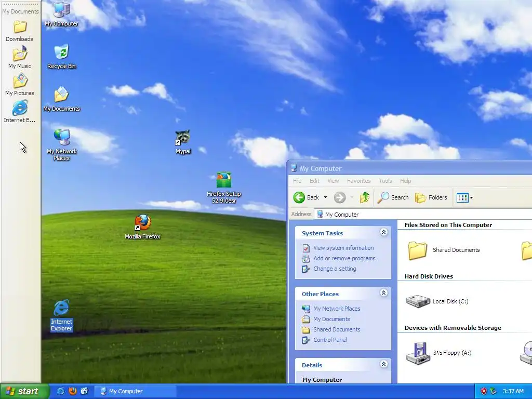The width and height of the screenshot is (532, 399).
Task: Select Local Disk (C:) drive
Action: (x=437, y=301)
